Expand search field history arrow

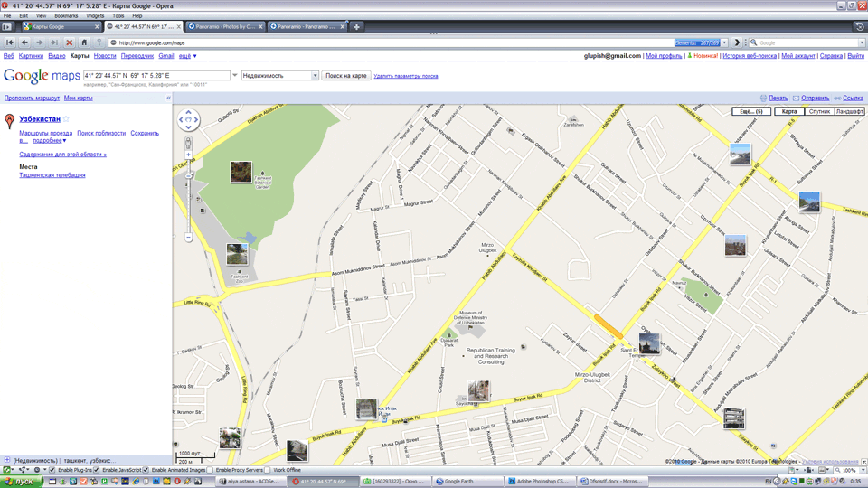(x=235, y=75)
